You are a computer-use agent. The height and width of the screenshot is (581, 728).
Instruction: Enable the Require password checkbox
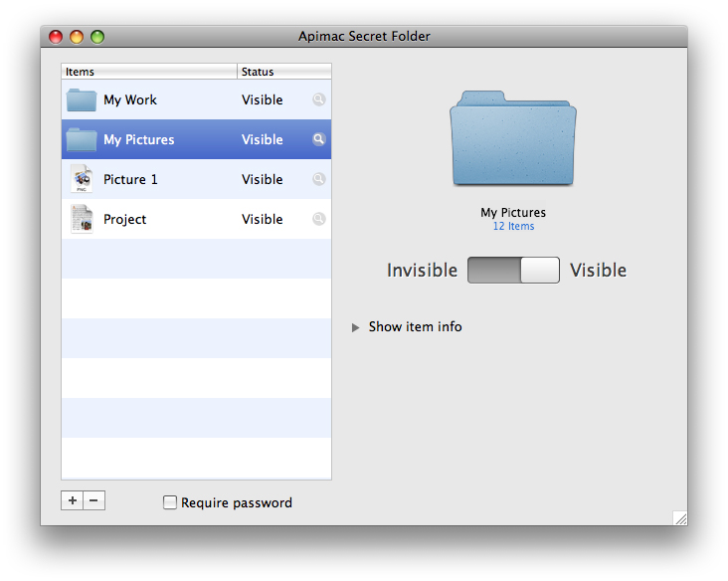[x=170, y=502]
